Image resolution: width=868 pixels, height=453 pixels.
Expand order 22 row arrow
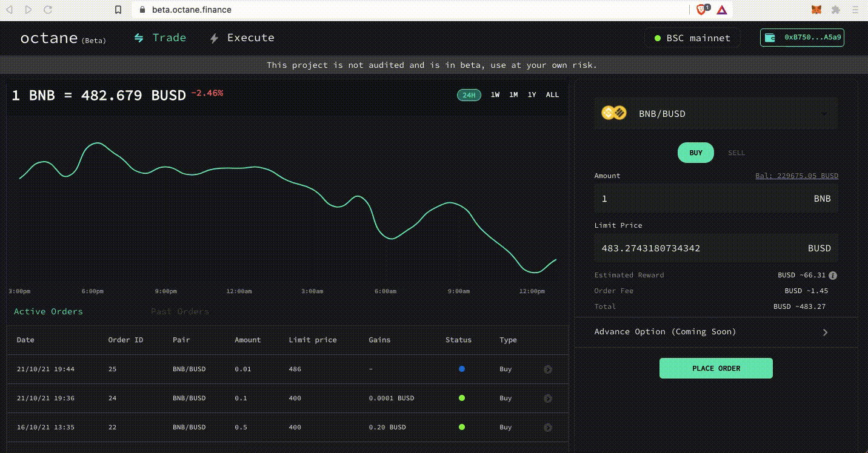[548, 428]
